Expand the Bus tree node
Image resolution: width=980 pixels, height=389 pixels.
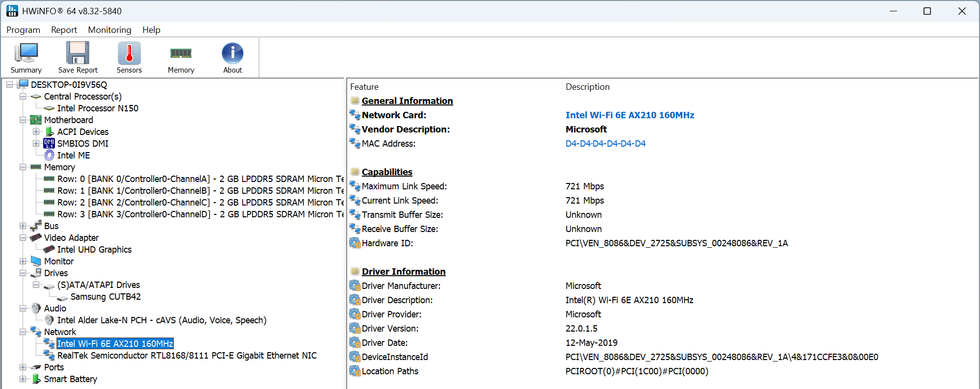[x=23, y=226]
